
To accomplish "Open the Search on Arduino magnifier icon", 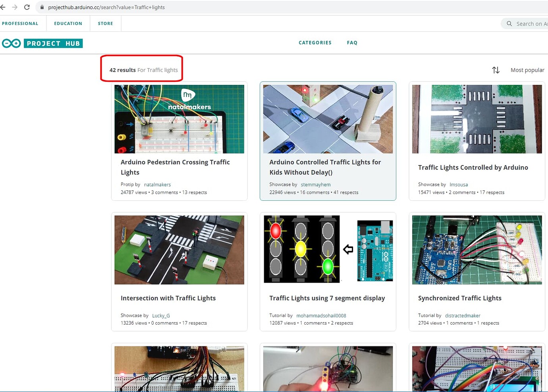I will (509, 23).
